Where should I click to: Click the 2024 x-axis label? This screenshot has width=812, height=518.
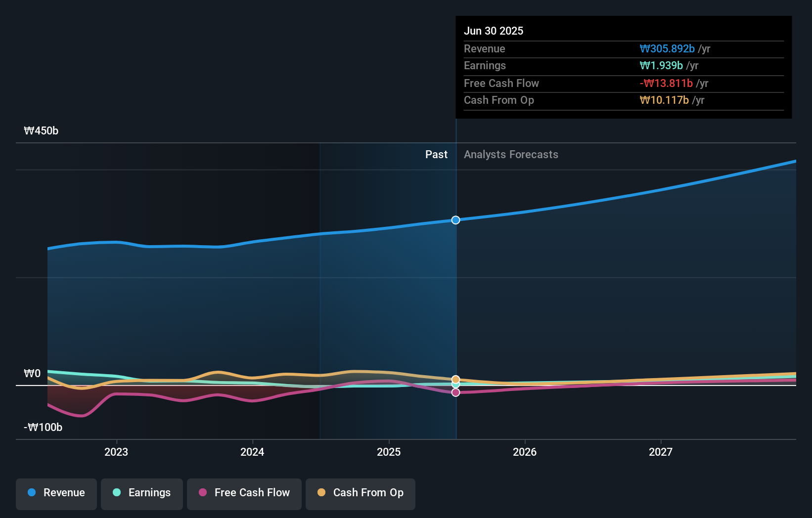(x=252, y=452)
